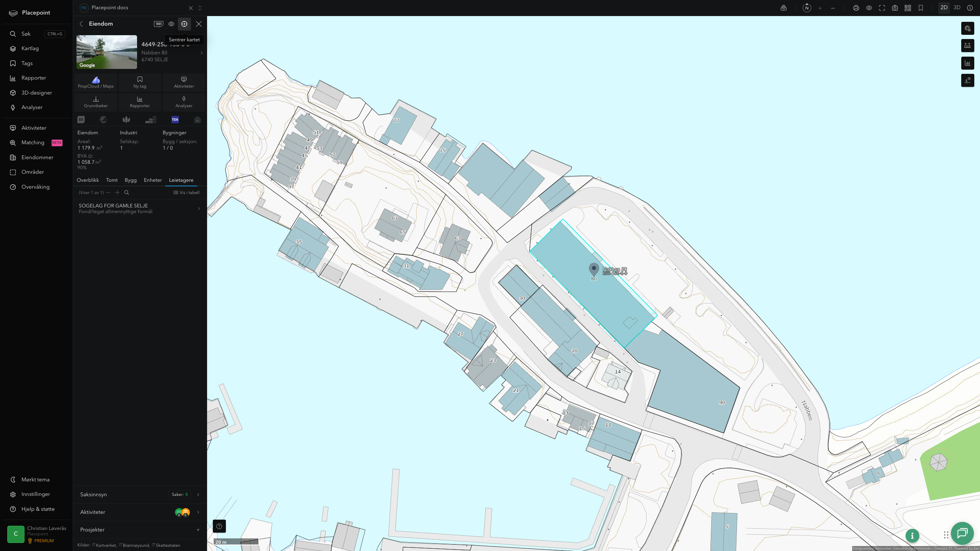Image resolution: width=980 pixels, height=551 pixels.
Task: Switch to the Overblikk tab
Action: (x=88, y=180)
